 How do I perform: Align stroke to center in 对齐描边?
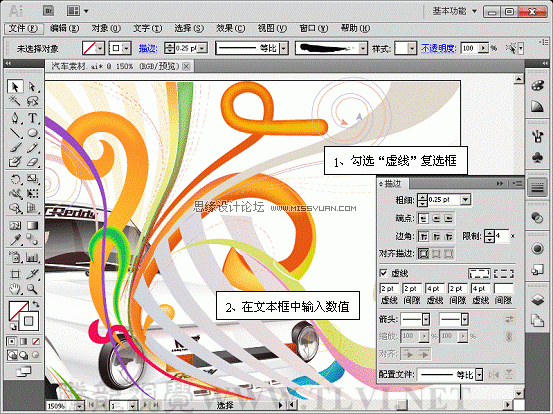pyautogui.click(x=424, y=253)
